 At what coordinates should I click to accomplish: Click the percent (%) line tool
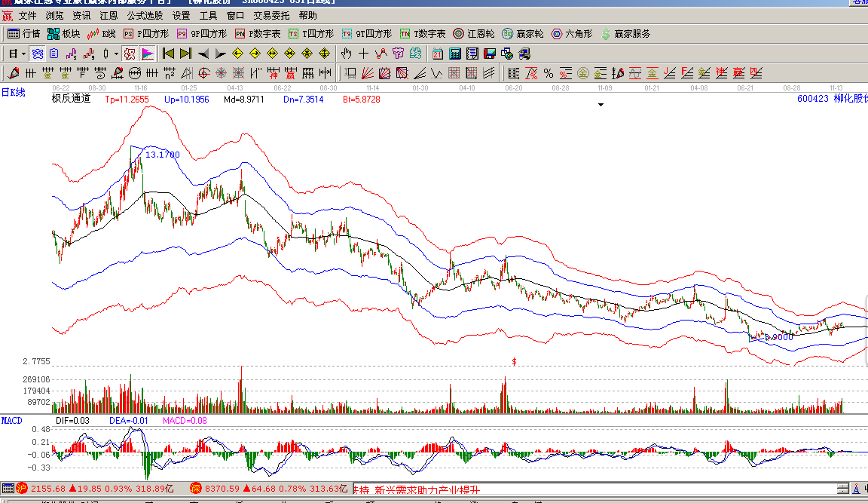[548, 73]
